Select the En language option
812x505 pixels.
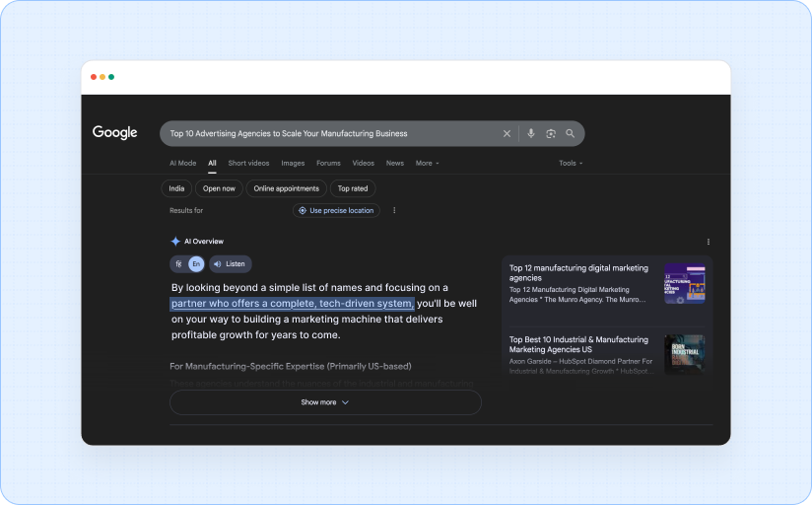point(196,264)
